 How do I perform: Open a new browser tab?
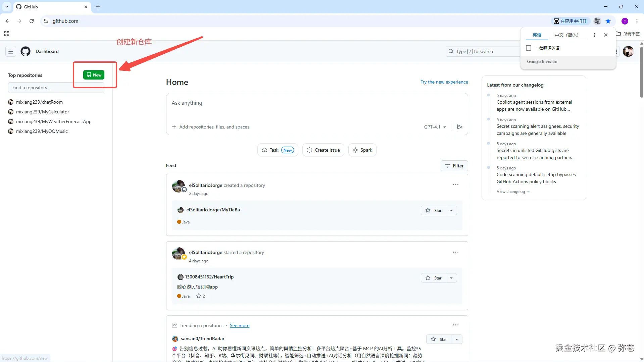point(98,7)
